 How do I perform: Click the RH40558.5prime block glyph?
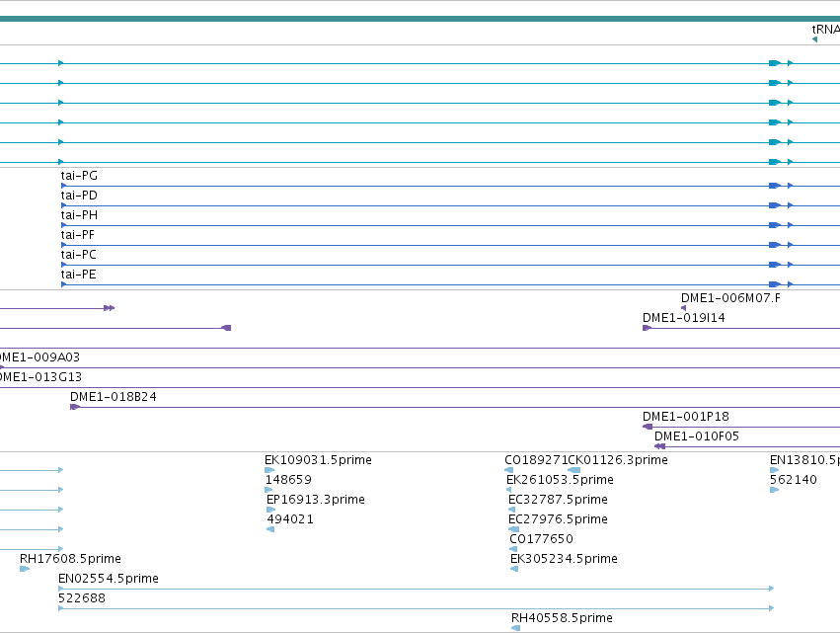click(x=516, y=628)
